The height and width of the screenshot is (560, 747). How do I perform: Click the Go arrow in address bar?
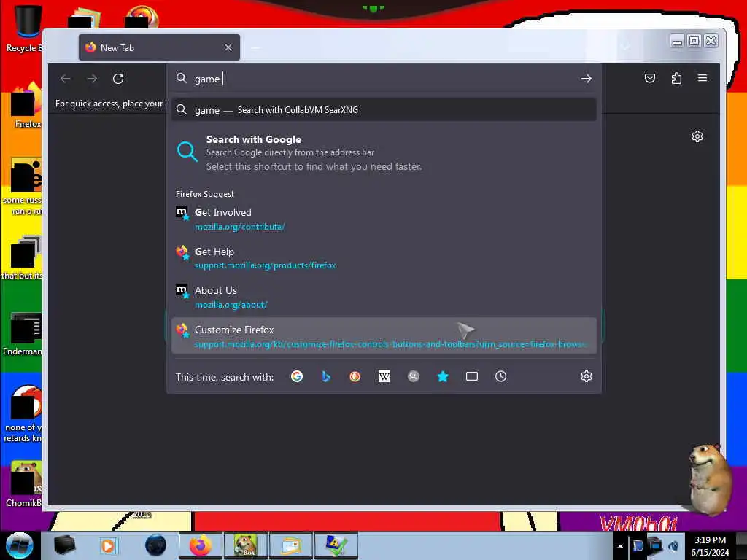coord(587,79)
